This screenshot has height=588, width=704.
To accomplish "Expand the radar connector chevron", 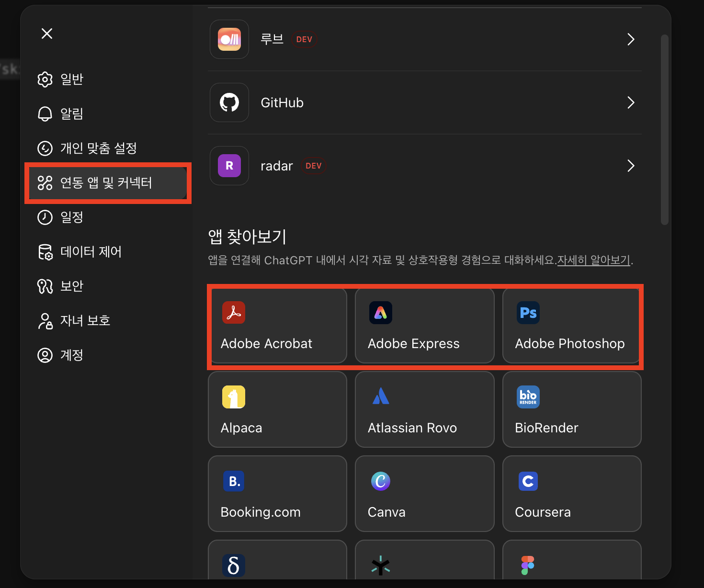I will pyautogui.click(x=631, y=166).
